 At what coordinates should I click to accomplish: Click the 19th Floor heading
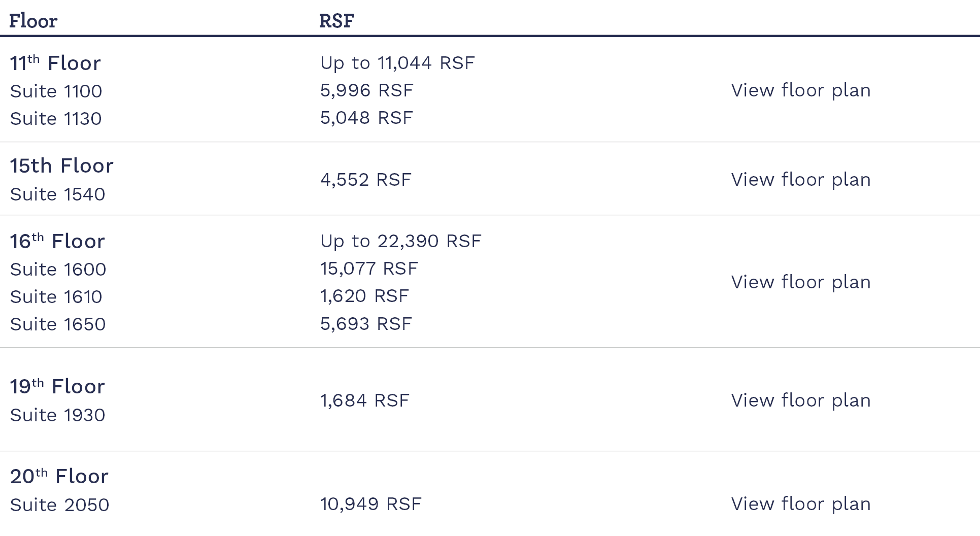[57, 387]
